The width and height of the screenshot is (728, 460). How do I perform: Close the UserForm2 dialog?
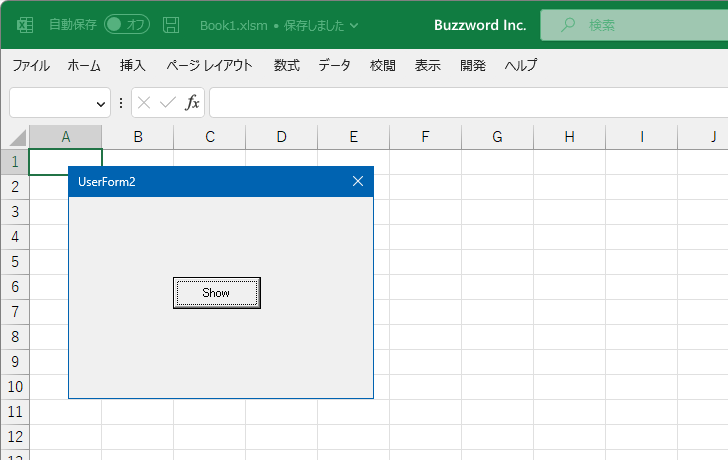[x=358, y=181]
